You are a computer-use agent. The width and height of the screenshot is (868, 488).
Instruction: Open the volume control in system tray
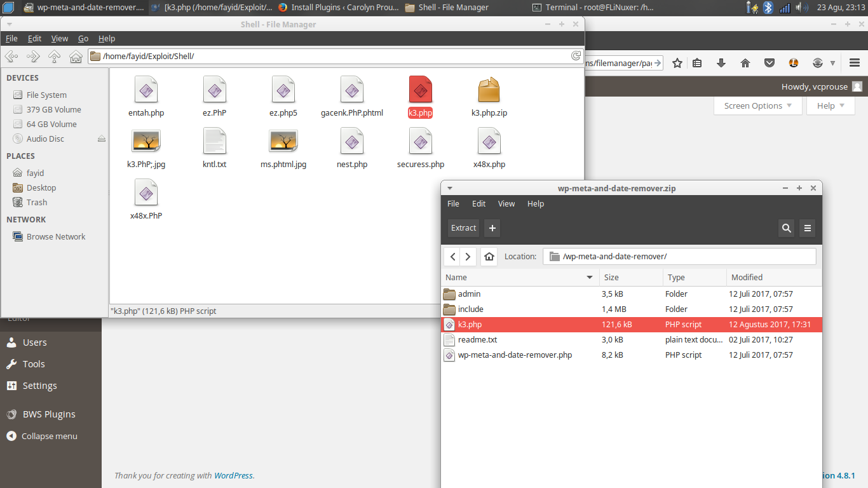[x=802, y=8]
